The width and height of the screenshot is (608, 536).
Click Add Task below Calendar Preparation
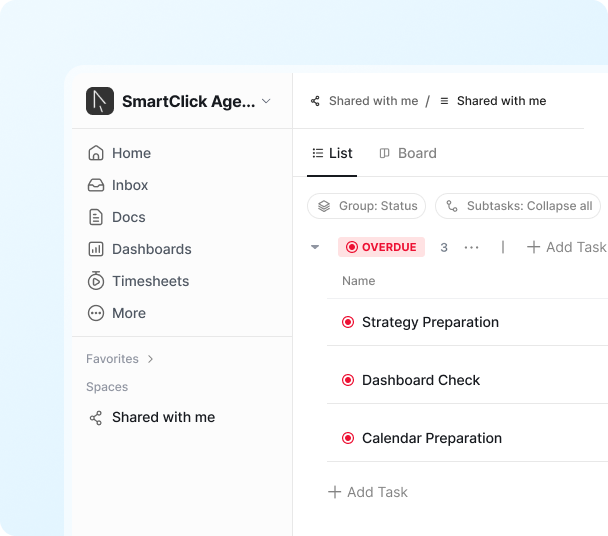368,492
